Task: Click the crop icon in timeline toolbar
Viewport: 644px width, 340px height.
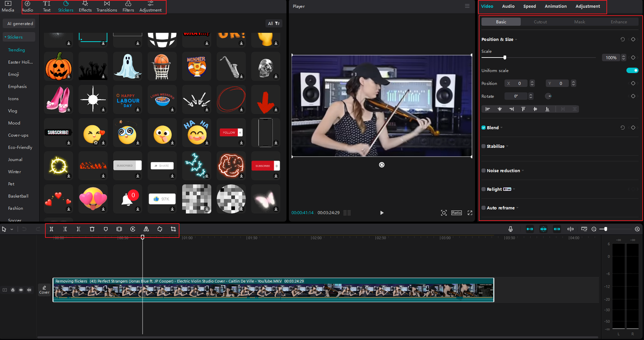Action: click(173, 229)
